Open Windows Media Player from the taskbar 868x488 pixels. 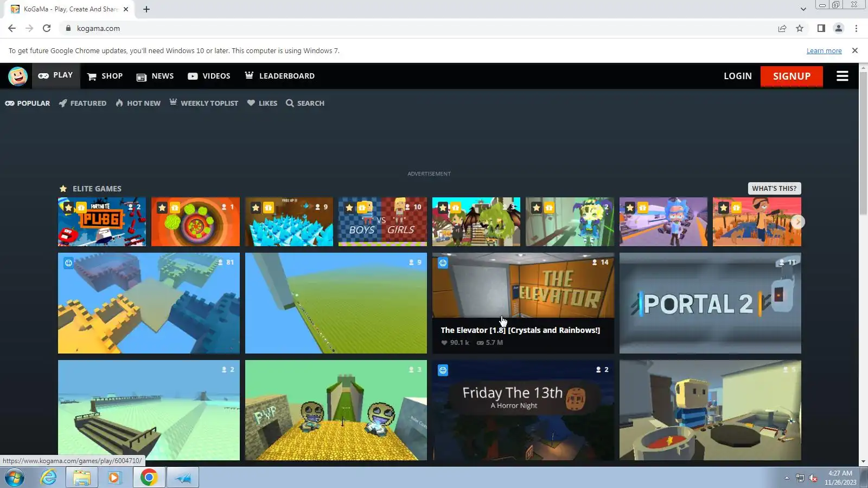pos(114,478)
